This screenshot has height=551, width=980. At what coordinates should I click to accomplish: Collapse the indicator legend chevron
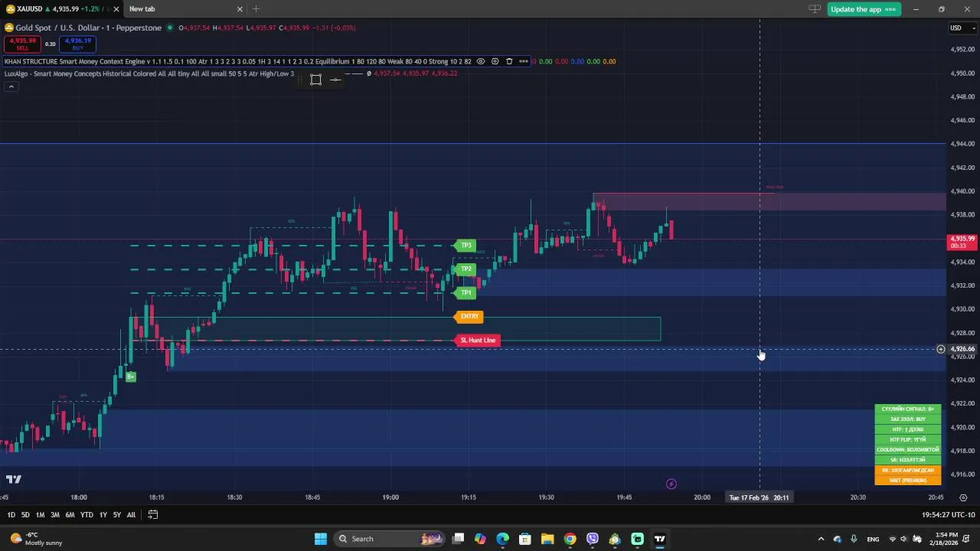[x=11, y=86]
